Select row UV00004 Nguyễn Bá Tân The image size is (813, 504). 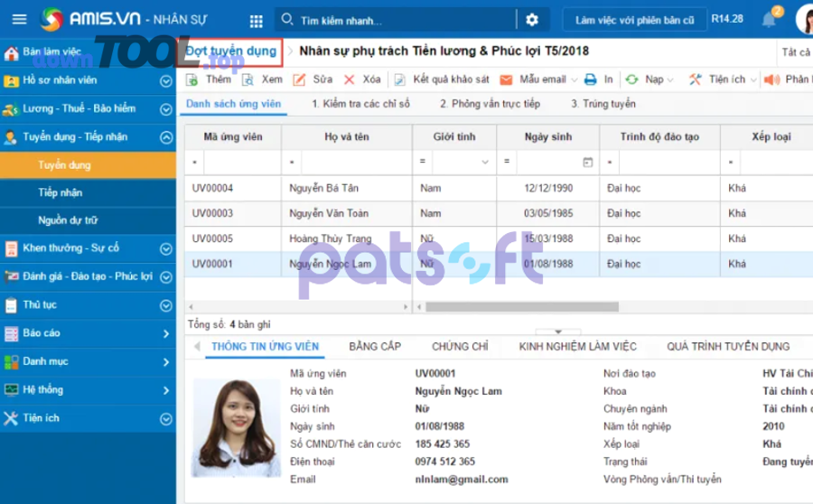499,188
